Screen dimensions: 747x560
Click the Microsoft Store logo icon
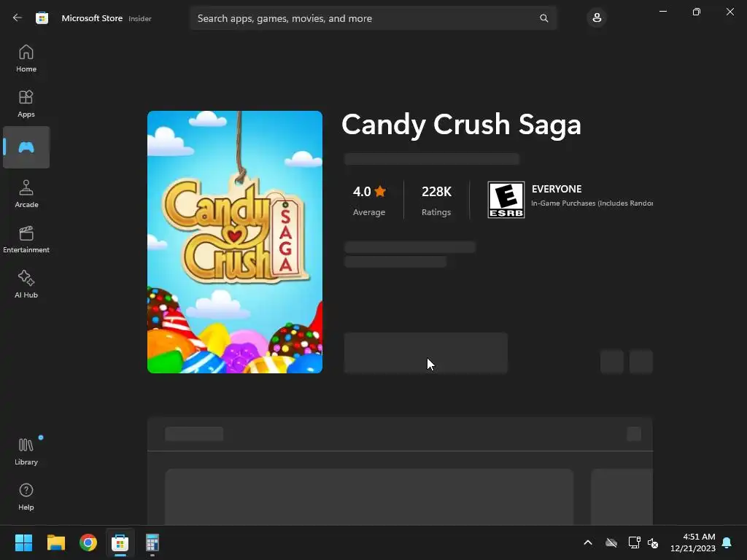(42, 18)
